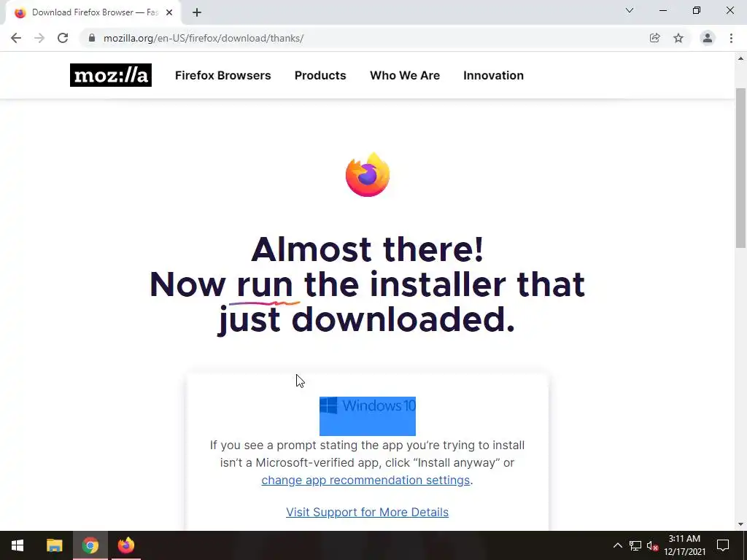Viewport: 747px width, 560px height.
Task: Click Chrome taskbar icon
Action: point(90,545)
